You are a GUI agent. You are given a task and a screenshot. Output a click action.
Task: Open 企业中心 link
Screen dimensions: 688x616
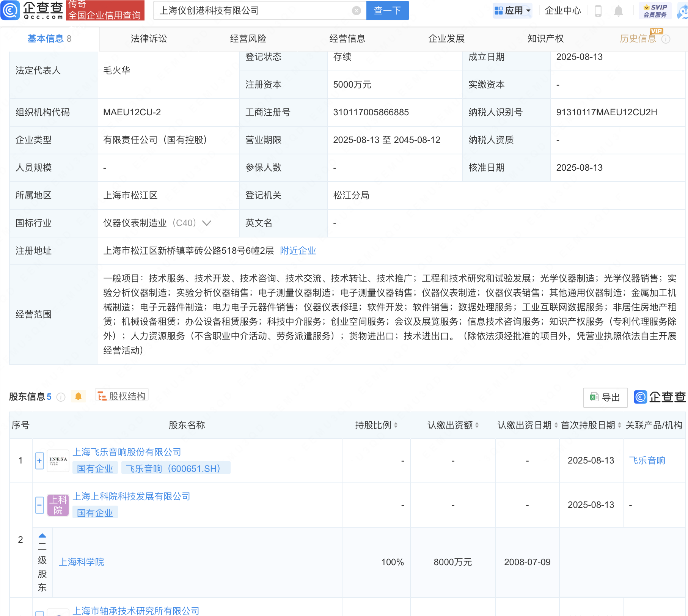(x=563, y=11)
